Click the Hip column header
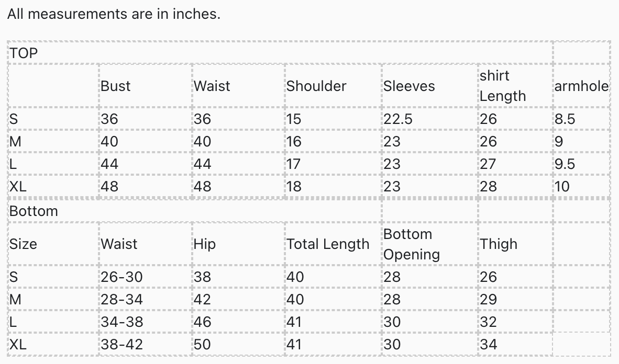The image size is (619, 364). (x=205, y=244)
